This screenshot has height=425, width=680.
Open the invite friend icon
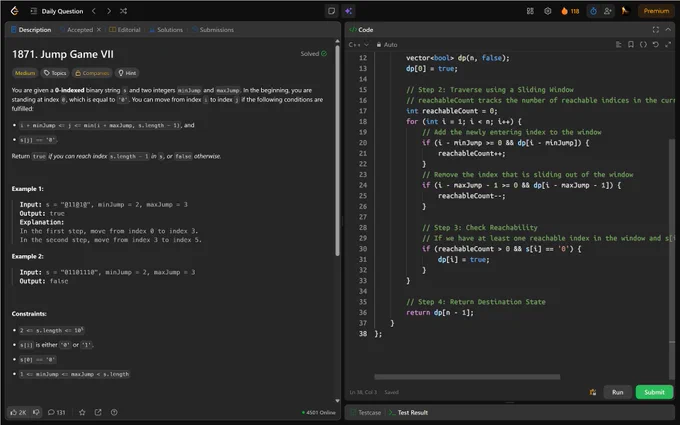click(608, 11)
